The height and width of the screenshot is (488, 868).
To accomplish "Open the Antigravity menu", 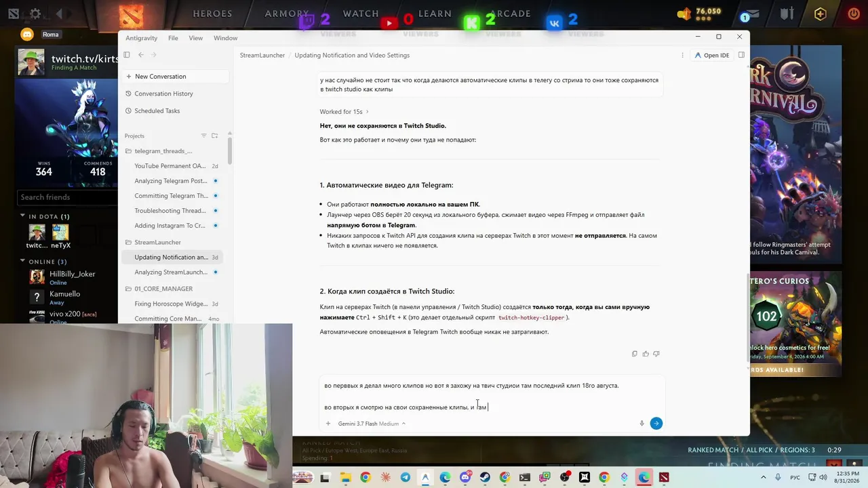I will pos(141,38).
